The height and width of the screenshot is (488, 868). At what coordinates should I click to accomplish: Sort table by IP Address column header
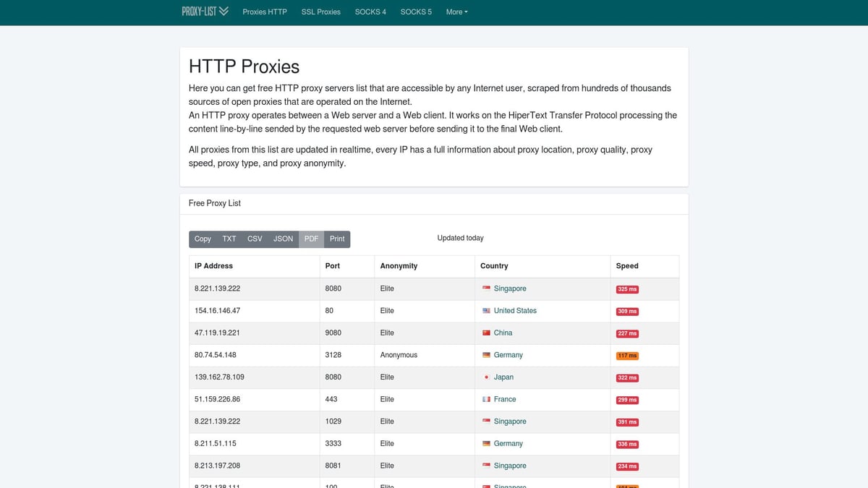(x=254, y=266)
